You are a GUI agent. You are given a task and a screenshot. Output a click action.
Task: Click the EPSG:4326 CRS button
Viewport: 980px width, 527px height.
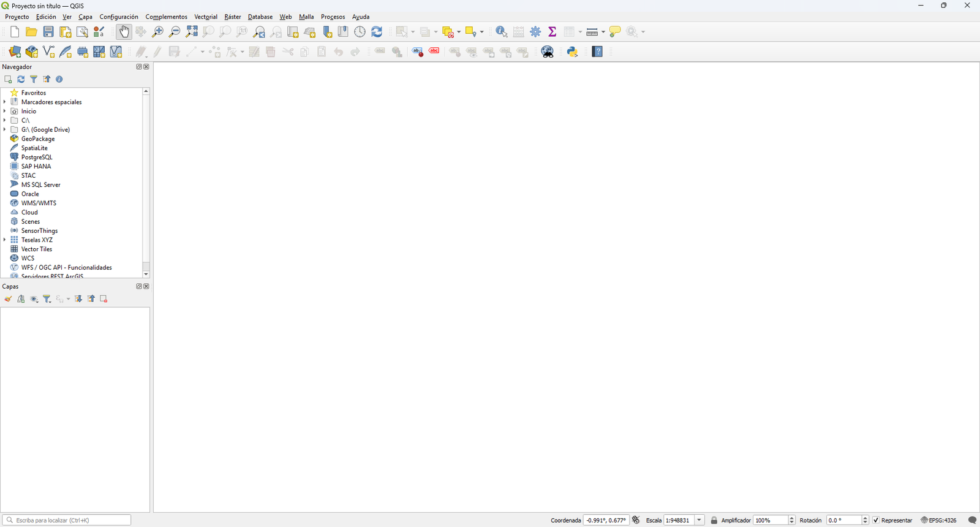(x=939, y=520)
